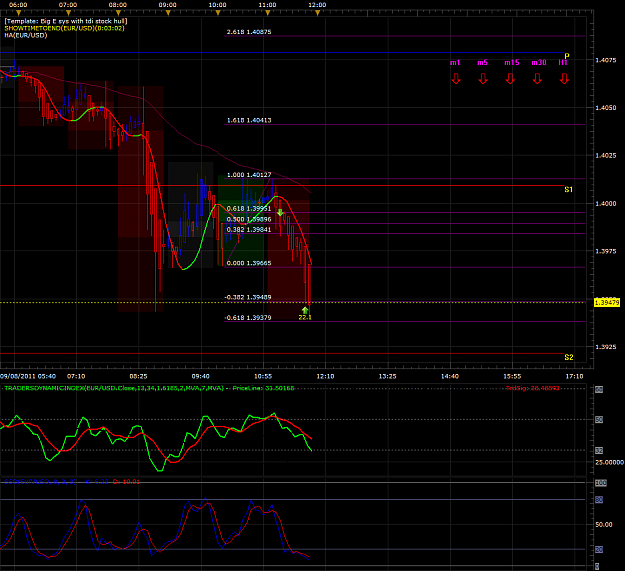Viewport: 625px width, 571px height.
Task: Click the SSD(EUR/USD) indicator label
Action: coord(71,482)
